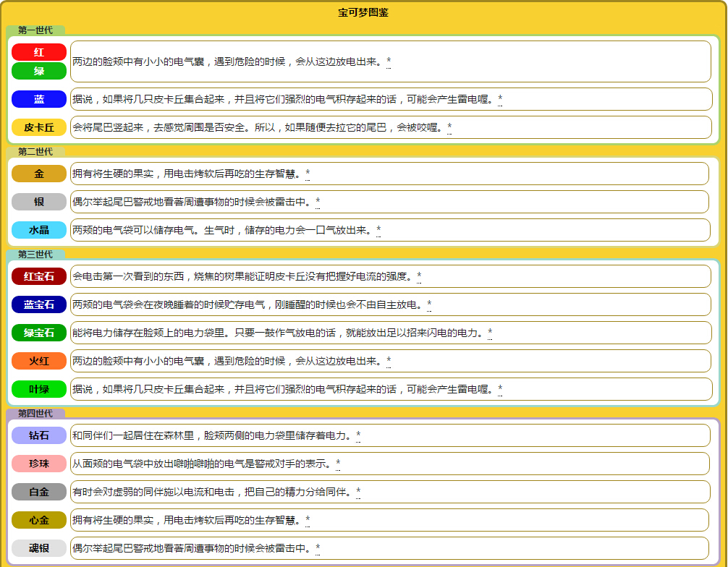Select the 魂银 version label

pyautogui.click(x=39, y=548)
